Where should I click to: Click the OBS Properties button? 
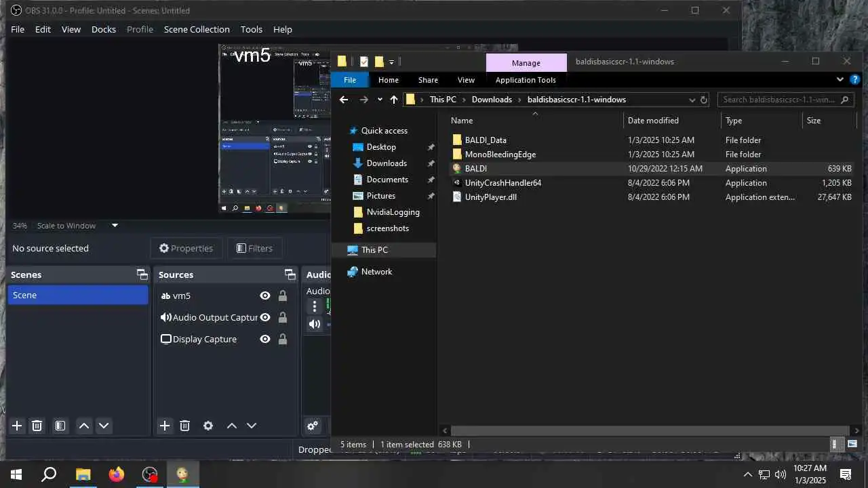click(x=186, y=248)
